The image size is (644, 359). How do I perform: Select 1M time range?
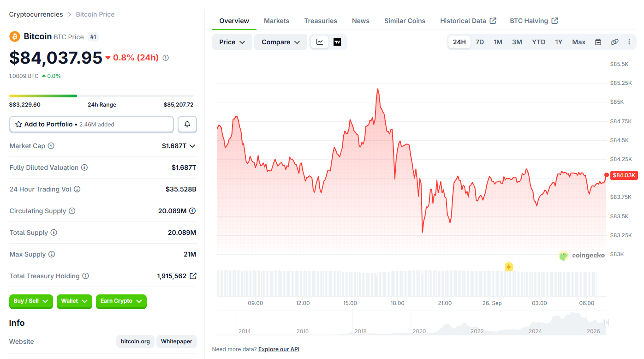pos(498,42)
